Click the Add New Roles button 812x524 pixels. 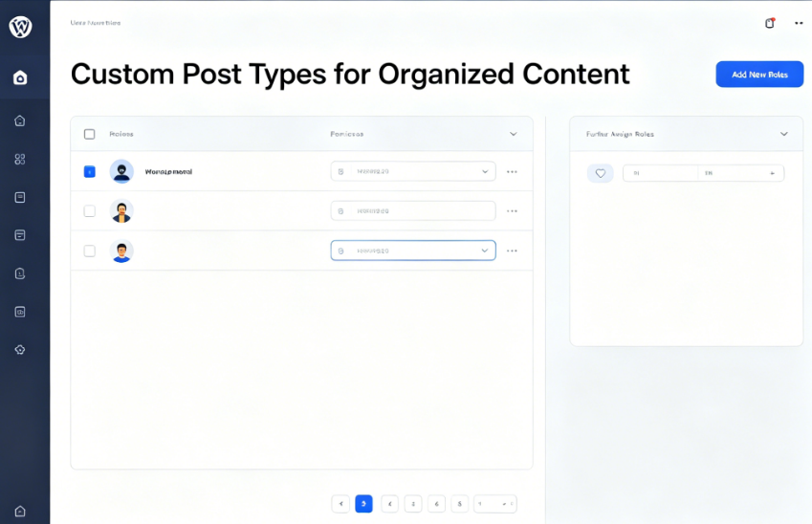coord(759,75)
